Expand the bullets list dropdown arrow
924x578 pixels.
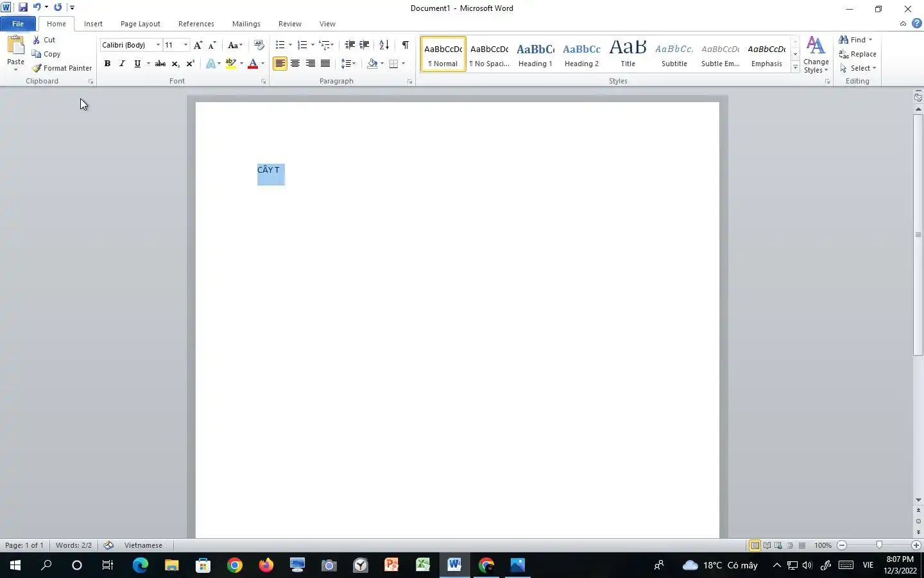290,45
